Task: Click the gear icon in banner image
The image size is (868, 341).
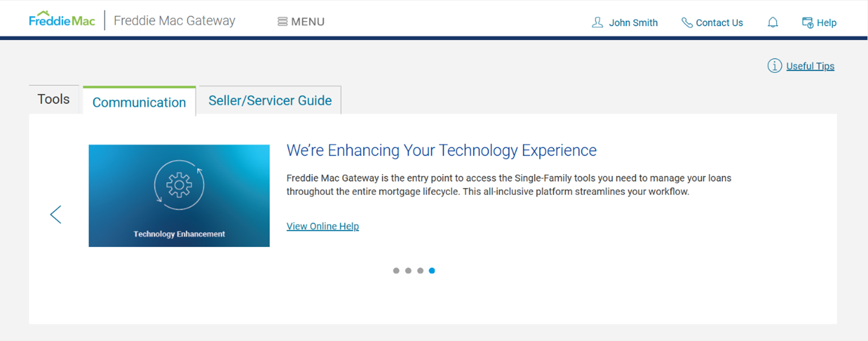Action: click(179, 184)
